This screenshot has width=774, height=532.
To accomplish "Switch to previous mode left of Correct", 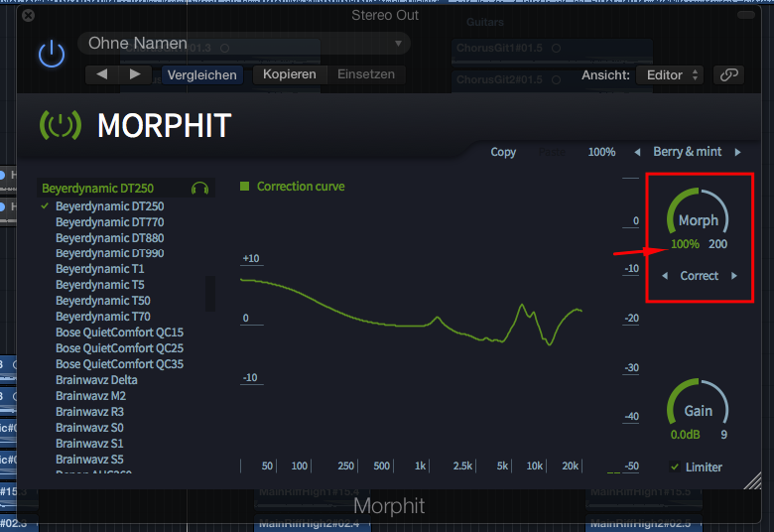I will [x=665, y=276].
